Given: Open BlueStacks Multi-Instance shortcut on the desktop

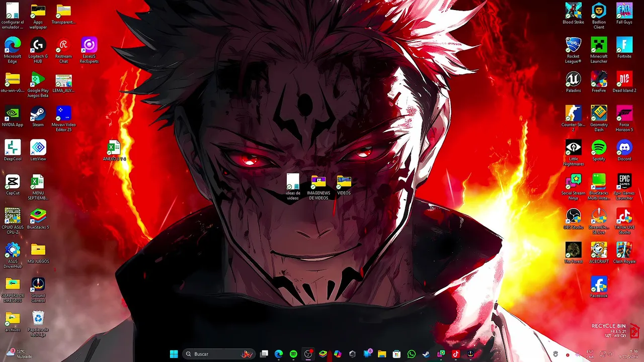Looking at the screenshot, I should [599, 187].
